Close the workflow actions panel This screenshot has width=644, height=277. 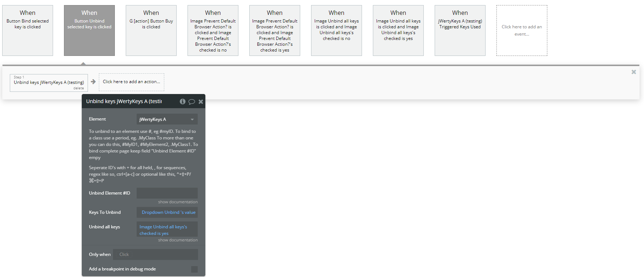633,72
